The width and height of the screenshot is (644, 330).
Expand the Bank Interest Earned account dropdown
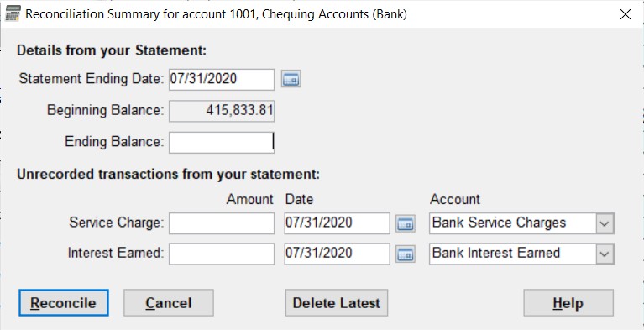coord(605,254)
